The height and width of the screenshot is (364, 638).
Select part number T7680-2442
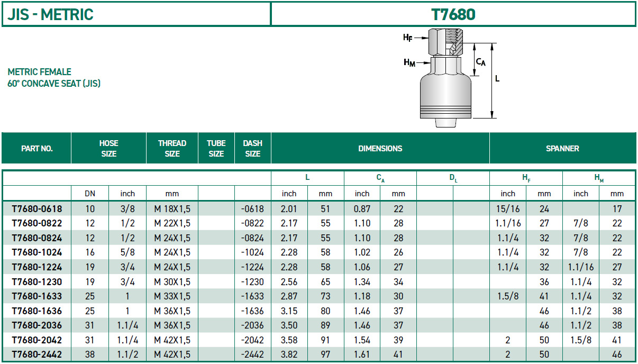click(37, 354)
